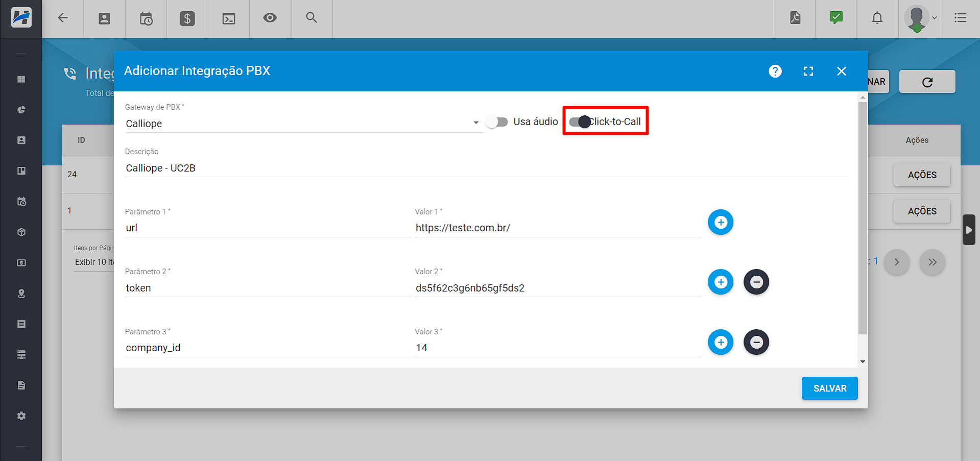Click the help question mark in dialog header
980x461 pixels.
pyautogui.click(x=775, y=71)
